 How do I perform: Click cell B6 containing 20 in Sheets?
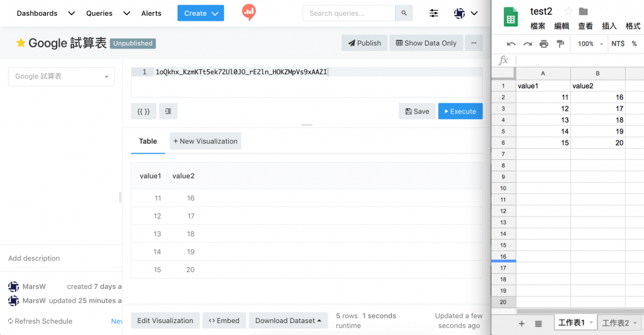[597, 143]
